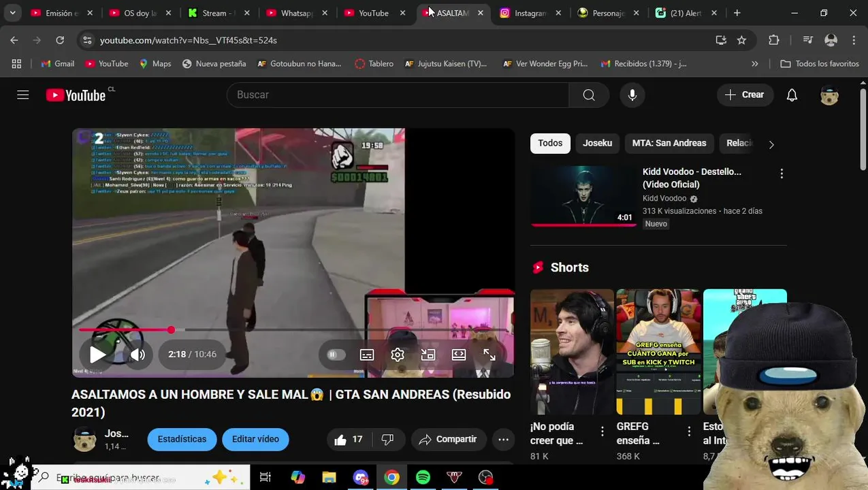868x490 pixels.
Task: Toggle the autoplay switch in the player
Action: 336,355
